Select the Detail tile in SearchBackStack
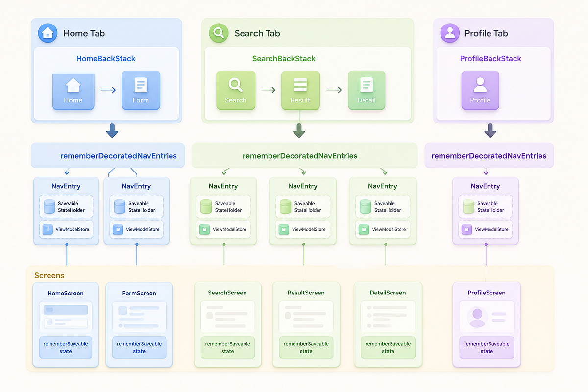The width and height of the screenshot is (588, 392). coord(367,90)
